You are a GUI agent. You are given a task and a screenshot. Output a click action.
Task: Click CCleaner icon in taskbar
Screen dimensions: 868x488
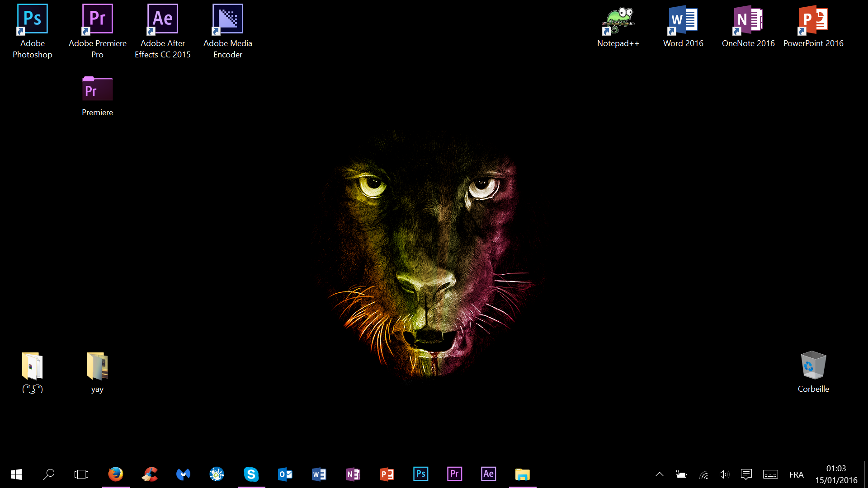coord(150,474)
